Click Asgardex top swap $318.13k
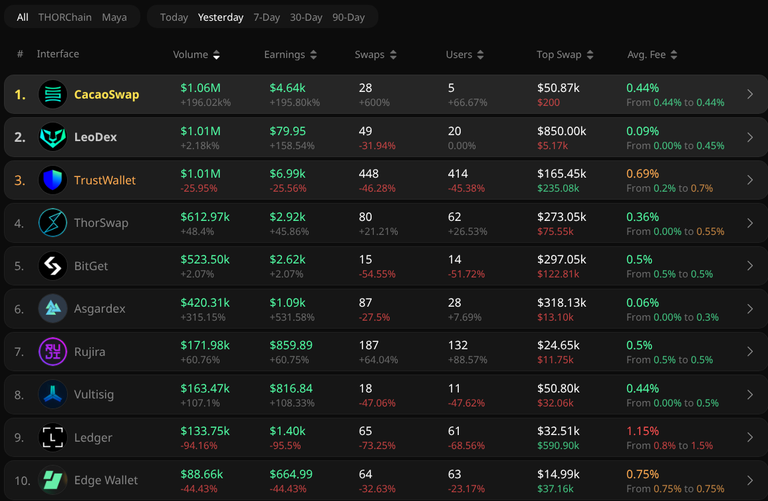 pos(561,303)
